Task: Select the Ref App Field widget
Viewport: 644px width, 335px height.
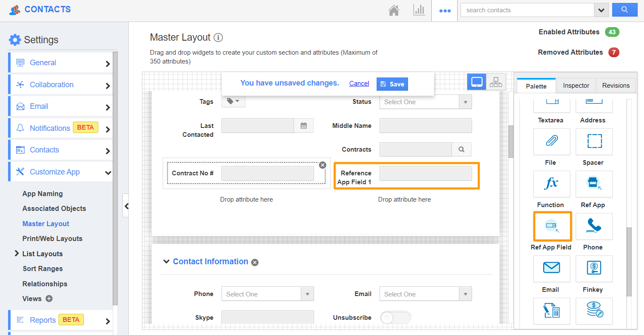Action: tap(552, 226)
